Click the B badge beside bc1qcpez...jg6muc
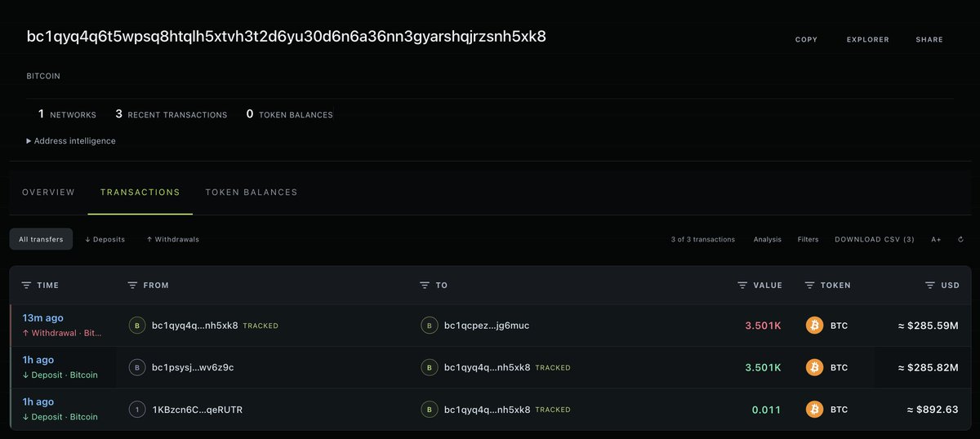 [429, 326]
